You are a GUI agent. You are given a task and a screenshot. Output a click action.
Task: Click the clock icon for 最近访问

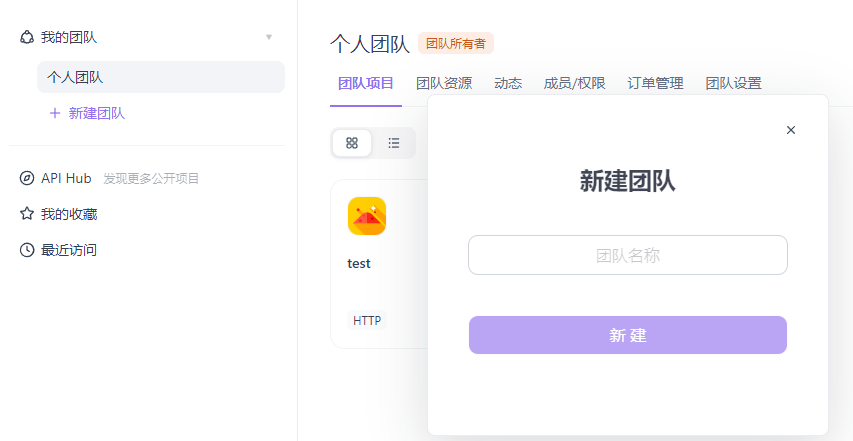point(27,250)
